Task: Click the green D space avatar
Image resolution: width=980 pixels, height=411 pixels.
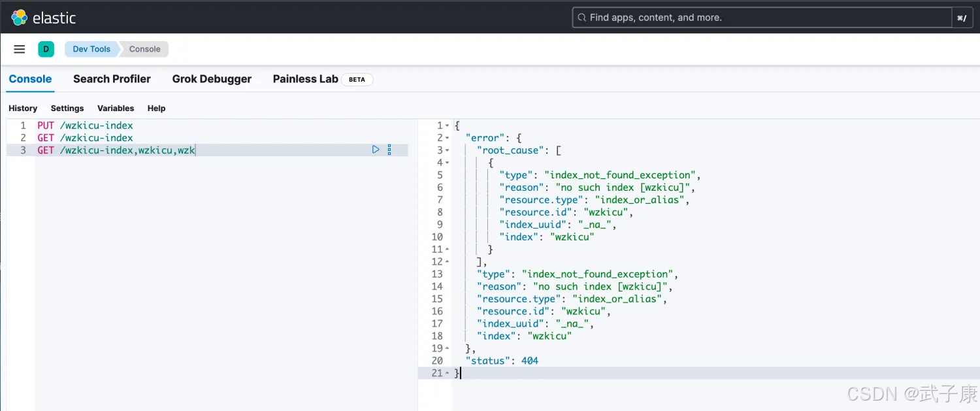Action: point(46,49)
